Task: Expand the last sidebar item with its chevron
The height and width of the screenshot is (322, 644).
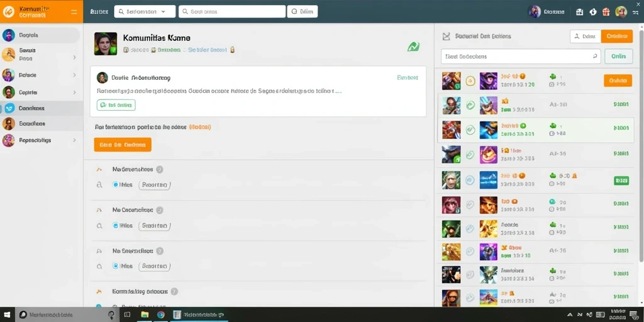Action: [x=74, y=140]
